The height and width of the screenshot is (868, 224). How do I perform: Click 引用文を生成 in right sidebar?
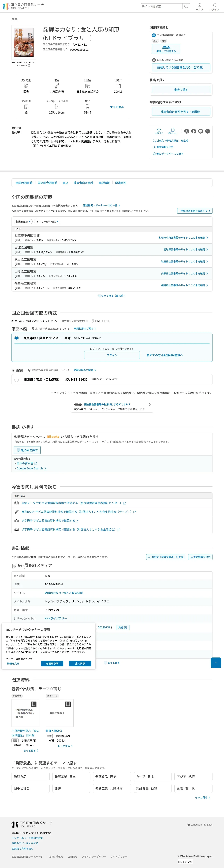(x=171, y=141)
